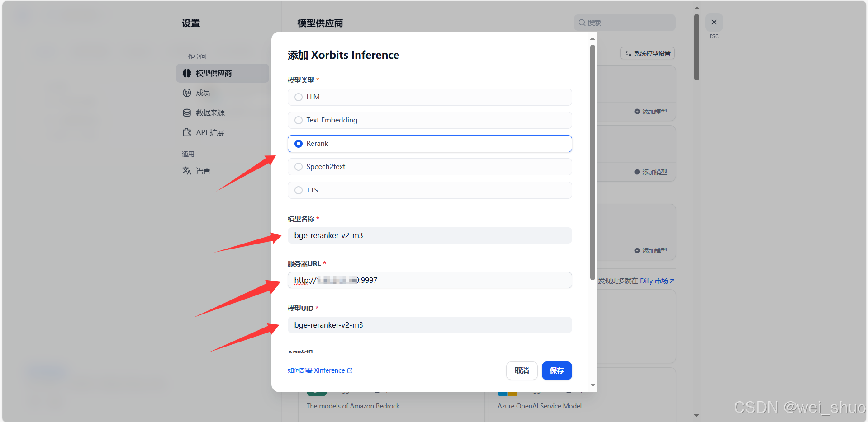
Task: Click the dialog vertical scrollbar thumb
Action: pyautogui.click(x=593, y=162)
